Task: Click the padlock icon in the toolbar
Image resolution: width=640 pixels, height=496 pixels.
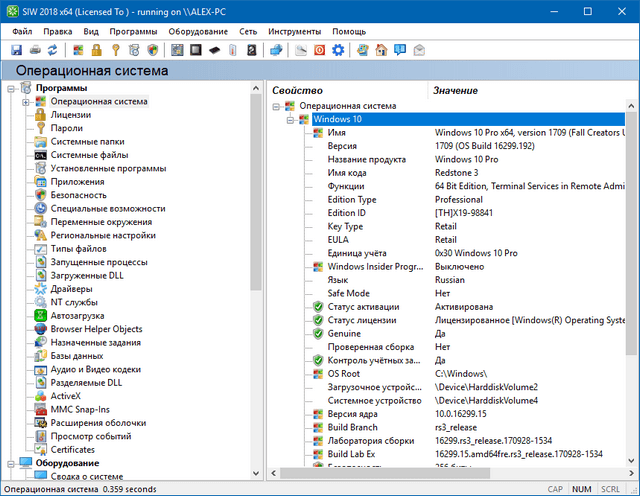Action: (97, 49)
